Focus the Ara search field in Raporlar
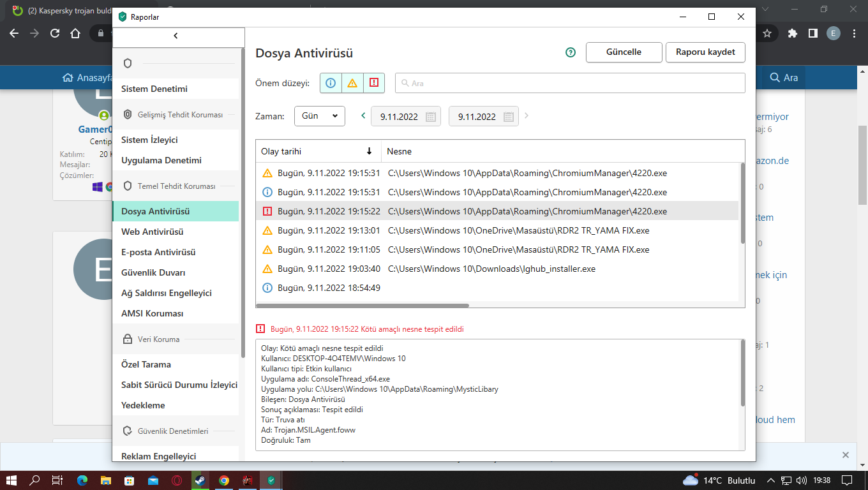This screenshot has width=868, height=490. [570, 83]
